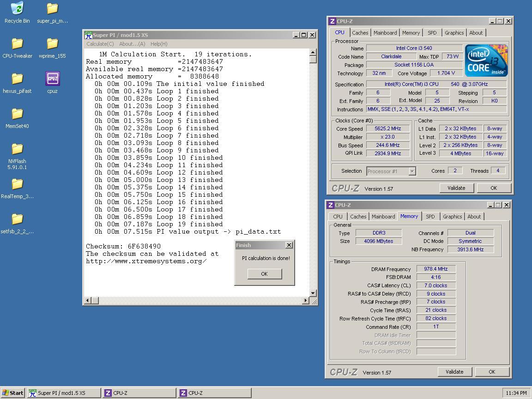This screenshot has width=532, height=399.
Task: Click the Core Voltage value 1.704 V
Action: point(446,73)
